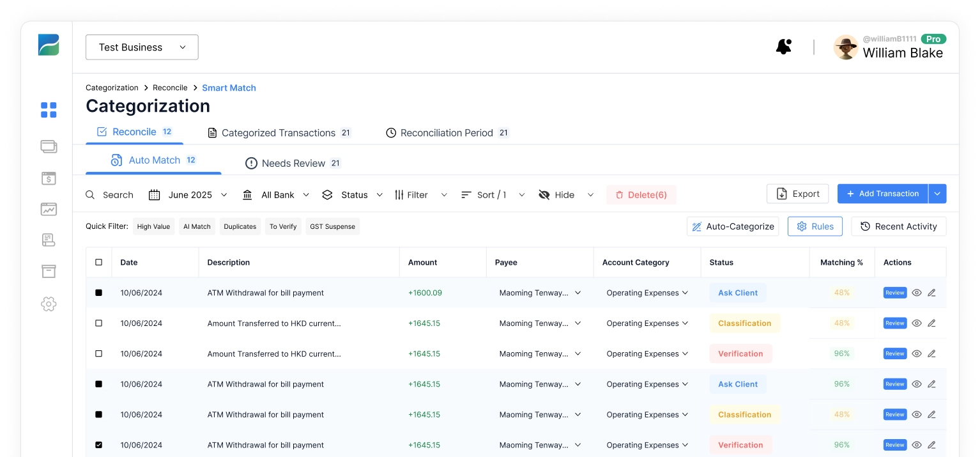
Task: Click the pencil edit icon in first row
Action: 931,293
